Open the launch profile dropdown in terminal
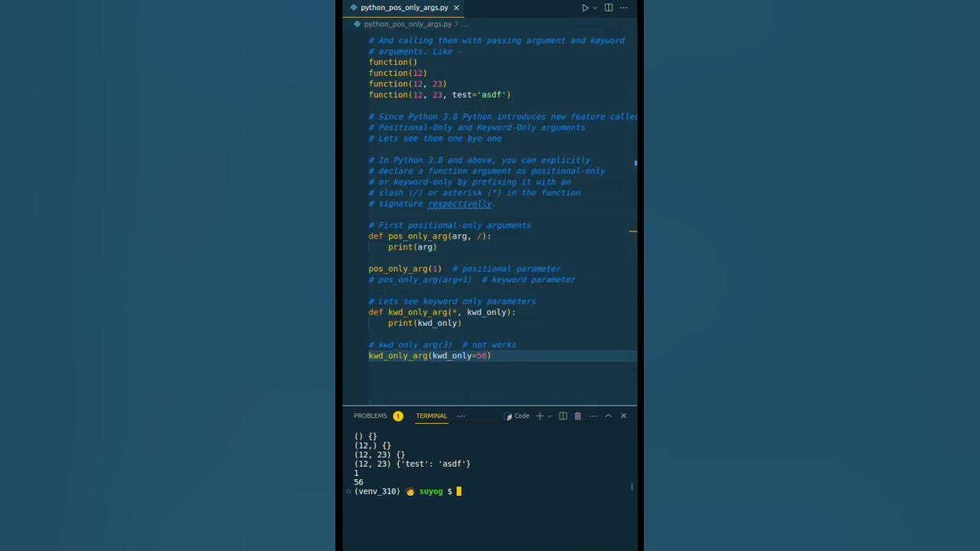This screenshot has width=980, height=551. tap(549, 416)
